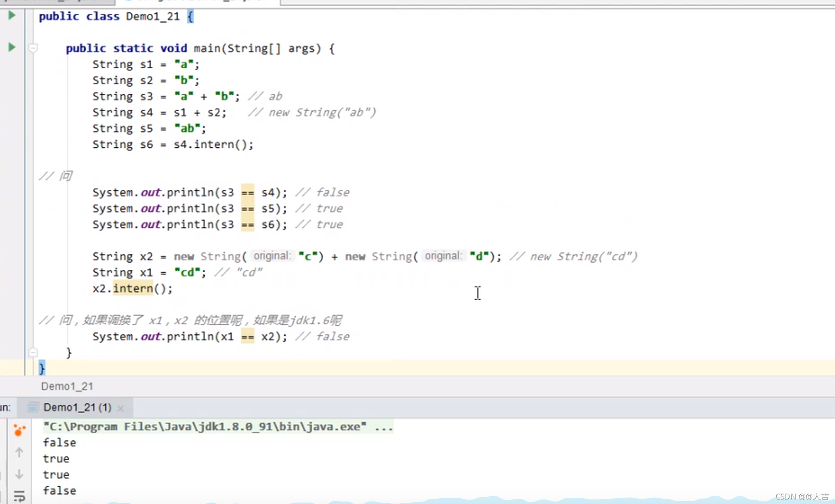This screenshot has height=504, width=835.
Task: Click the opening brace after Demo1_21
Action: pos(190,17)
